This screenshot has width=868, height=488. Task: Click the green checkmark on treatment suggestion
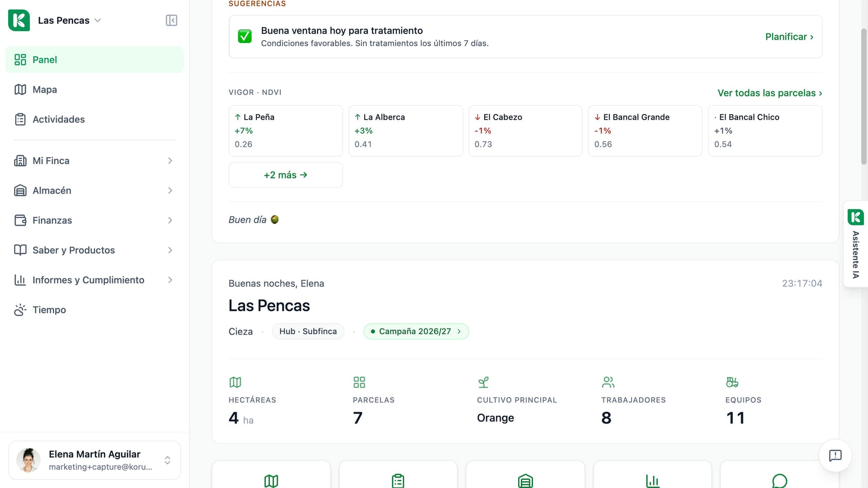245,37
